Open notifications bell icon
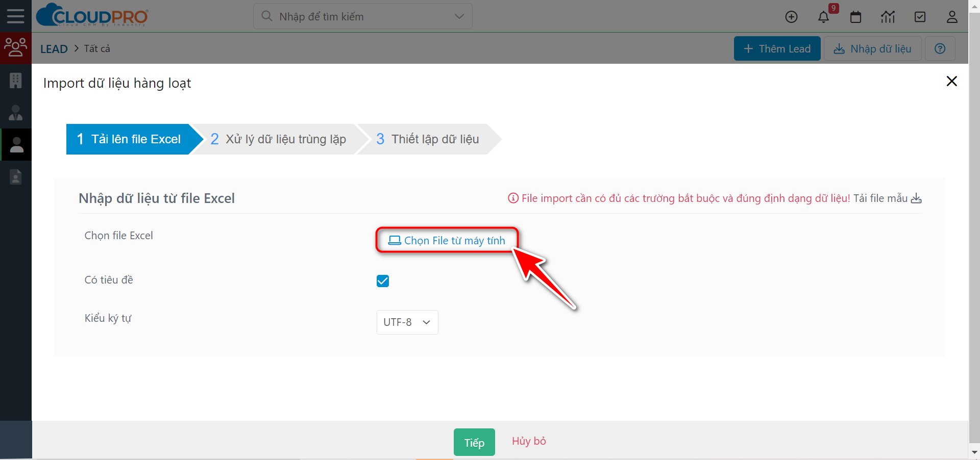Viewport: 980px width, 460px height. 823,17
